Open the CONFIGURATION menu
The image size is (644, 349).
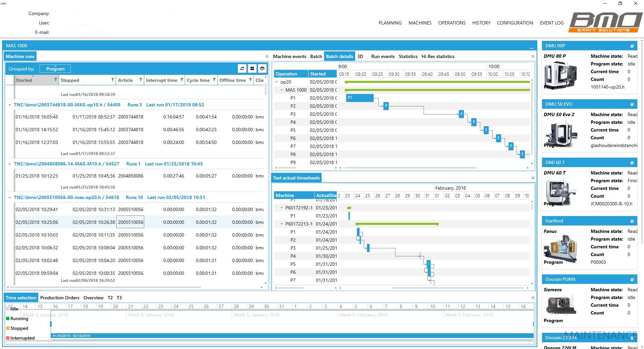click(515, 23)
